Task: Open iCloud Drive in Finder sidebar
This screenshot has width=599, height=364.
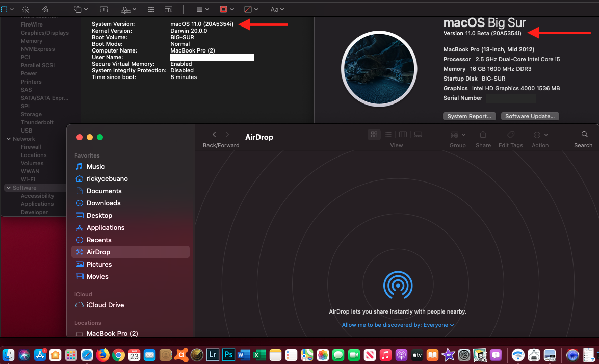Action: 131,305
